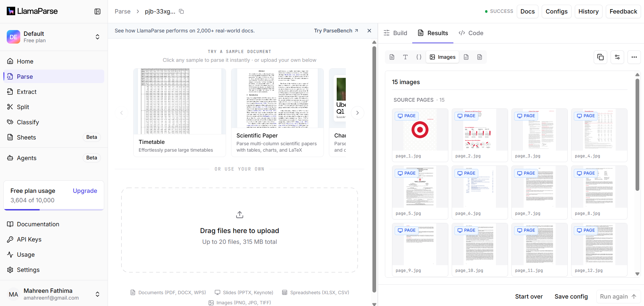This screenshot has height=306, width=644.
Task: Show next sample document carousel arrow
Action: coord(357,113)
